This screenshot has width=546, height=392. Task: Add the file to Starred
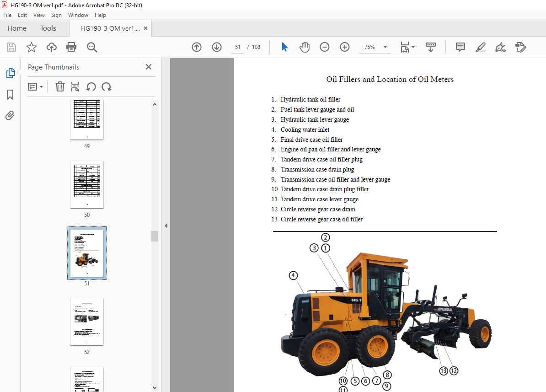coord(32,47)
